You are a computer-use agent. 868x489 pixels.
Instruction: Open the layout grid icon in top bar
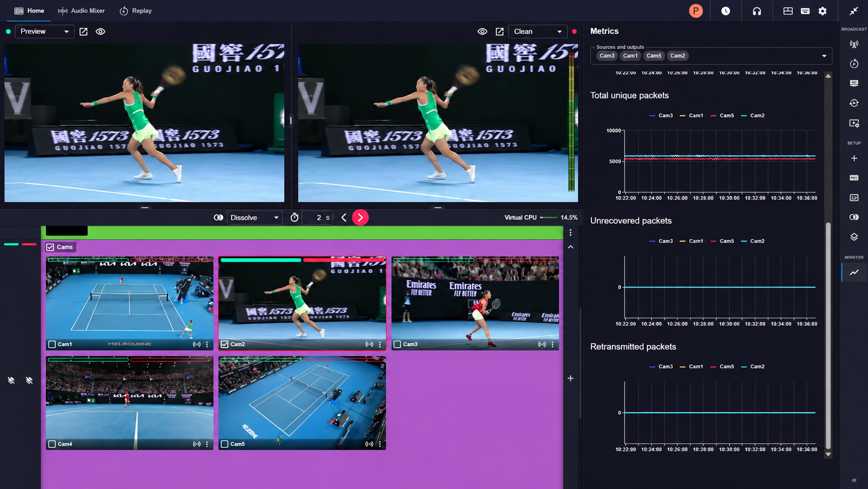point(788,11)
